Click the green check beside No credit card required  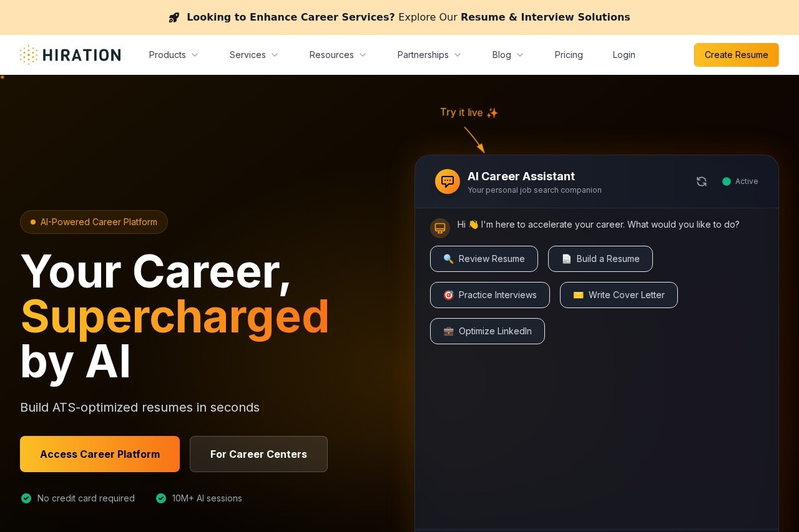click(26, 498)
